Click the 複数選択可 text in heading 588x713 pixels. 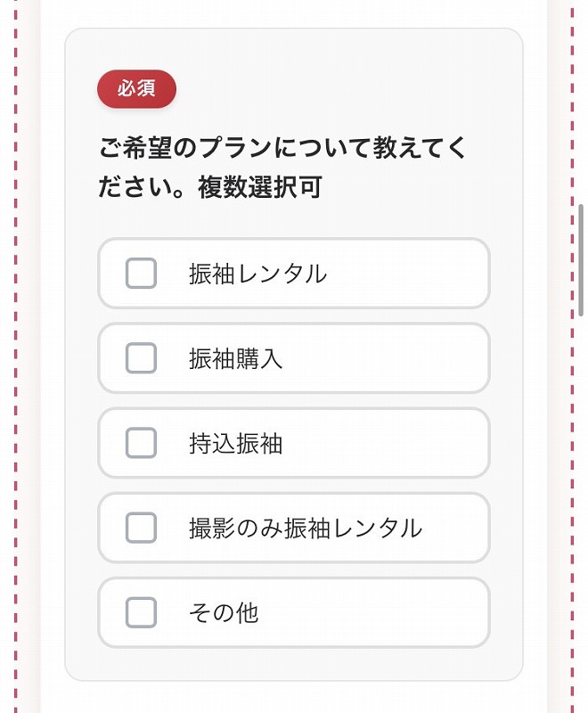tap(259, 189)
